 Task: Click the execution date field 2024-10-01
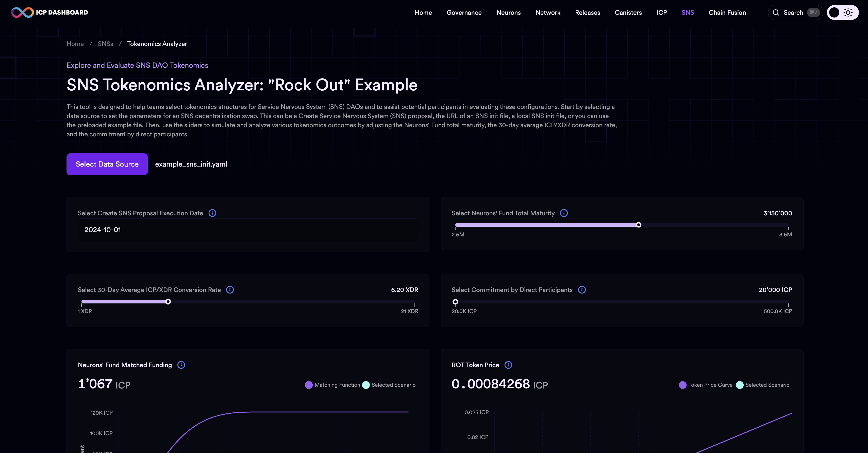[x=248, y=230]
